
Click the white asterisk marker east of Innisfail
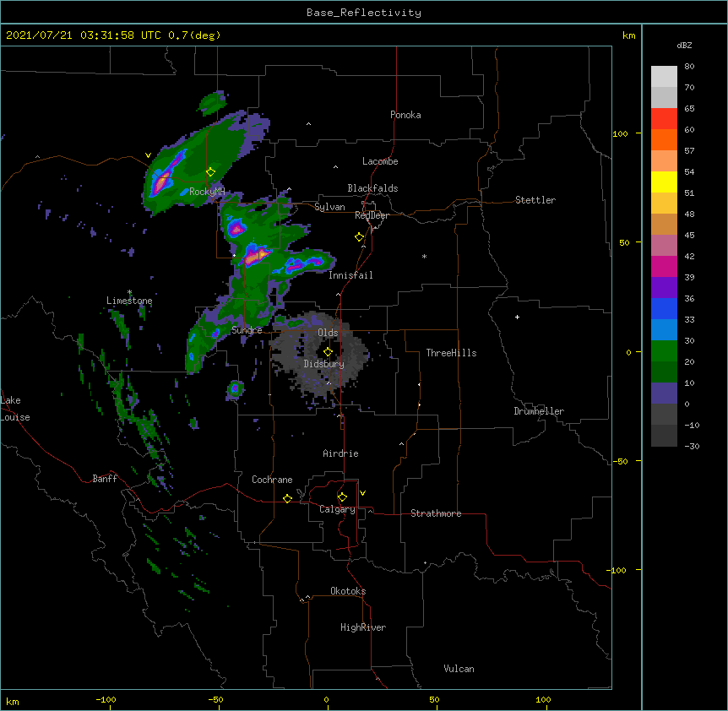point(424,256)
